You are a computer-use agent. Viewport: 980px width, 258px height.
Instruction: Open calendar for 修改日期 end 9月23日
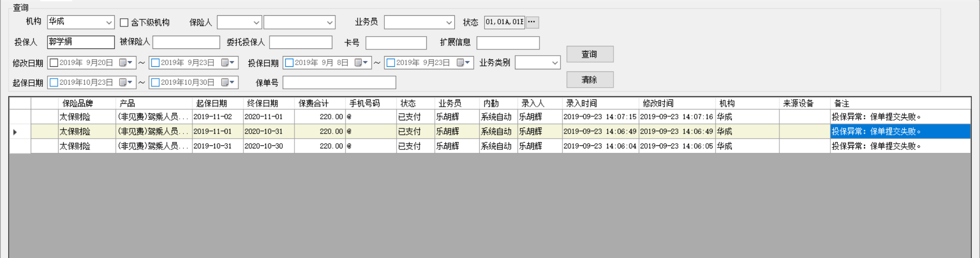coord(228,63)
